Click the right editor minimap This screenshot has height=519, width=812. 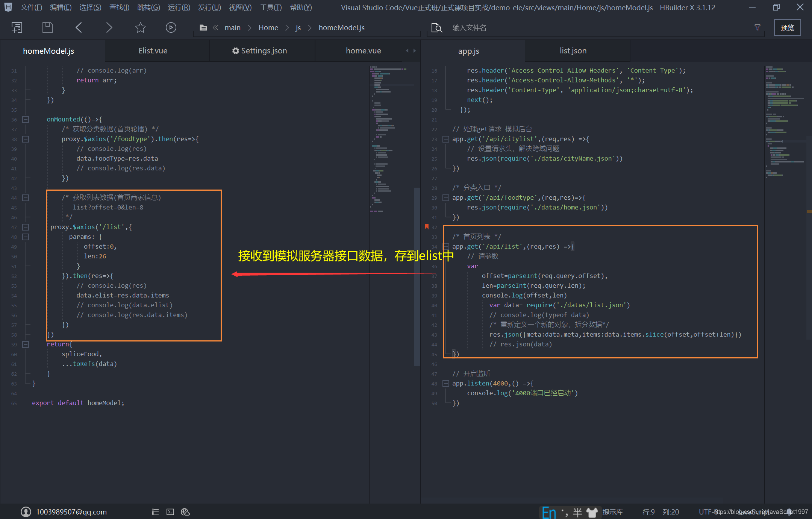coord(785,122)
